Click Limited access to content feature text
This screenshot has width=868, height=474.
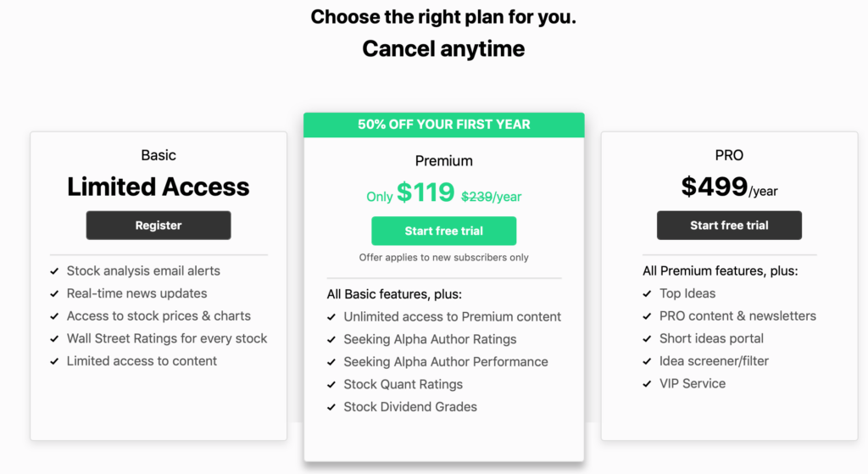coord(142,361)
